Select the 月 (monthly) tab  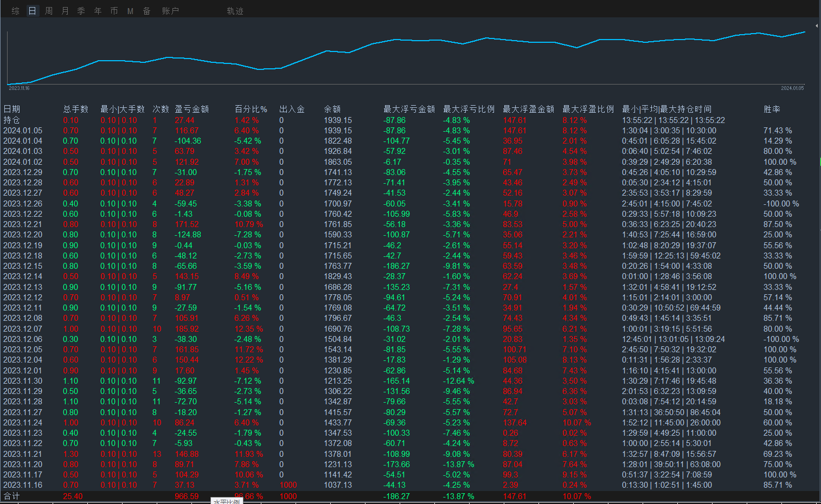[65, 11]
